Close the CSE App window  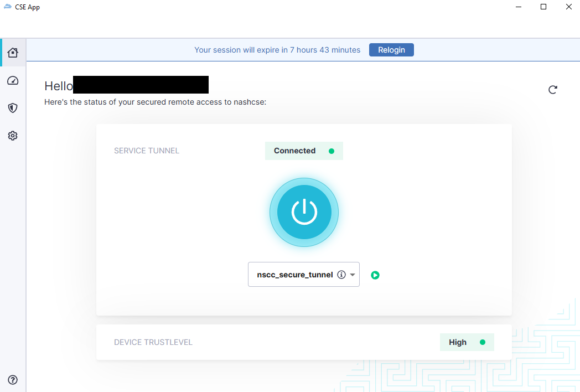click(x=568, y=7)
